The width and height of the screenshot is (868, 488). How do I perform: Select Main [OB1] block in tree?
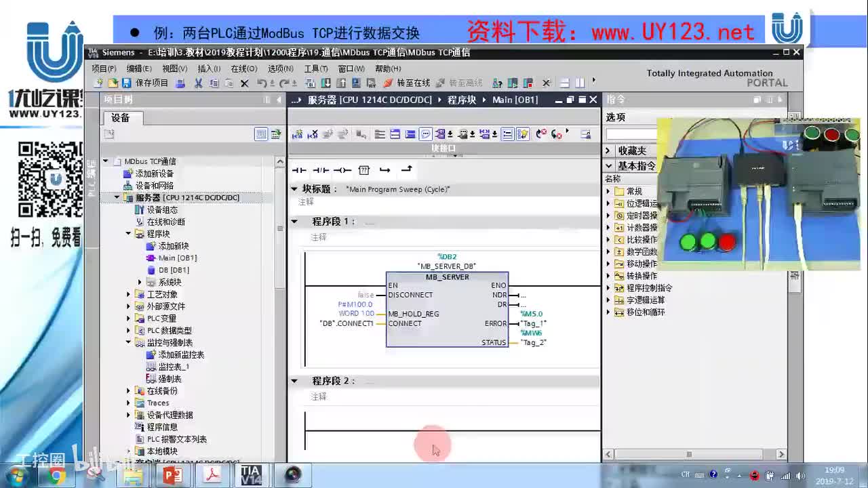177,258
